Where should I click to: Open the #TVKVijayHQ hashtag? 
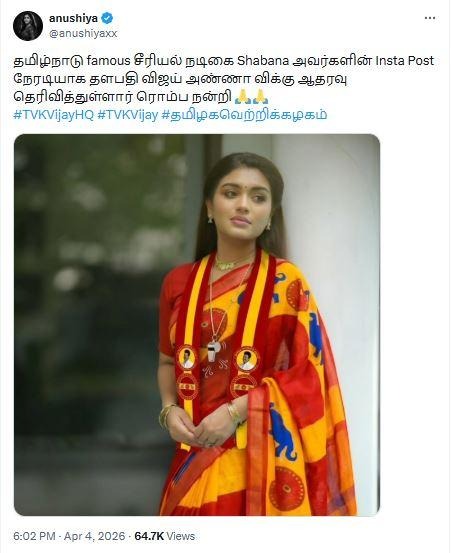tap(54, 115)
